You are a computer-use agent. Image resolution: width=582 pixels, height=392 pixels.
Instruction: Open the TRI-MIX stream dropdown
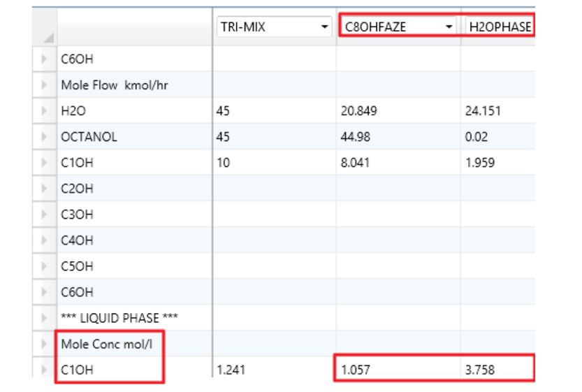pos(324,27)
